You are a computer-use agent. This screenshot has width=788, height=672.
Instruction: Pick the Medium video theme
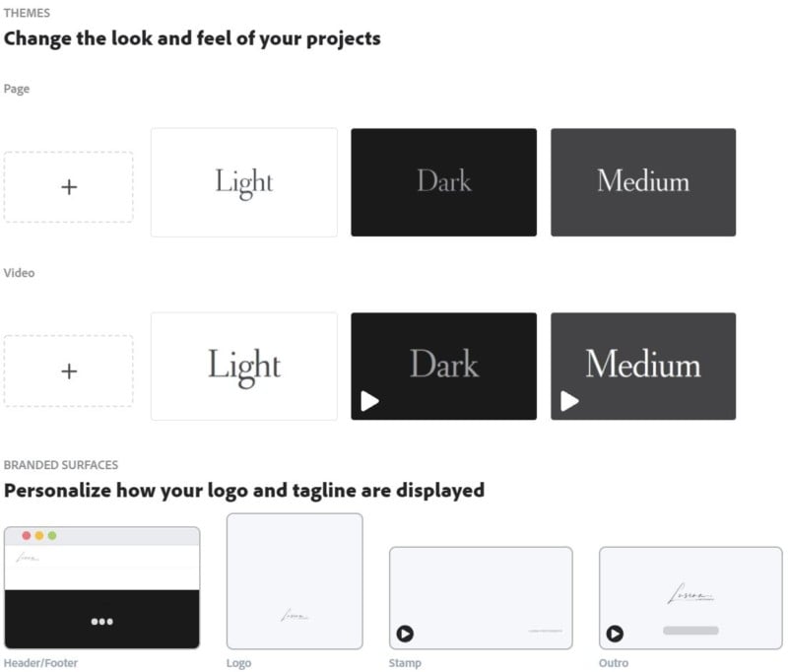point(642,366)
